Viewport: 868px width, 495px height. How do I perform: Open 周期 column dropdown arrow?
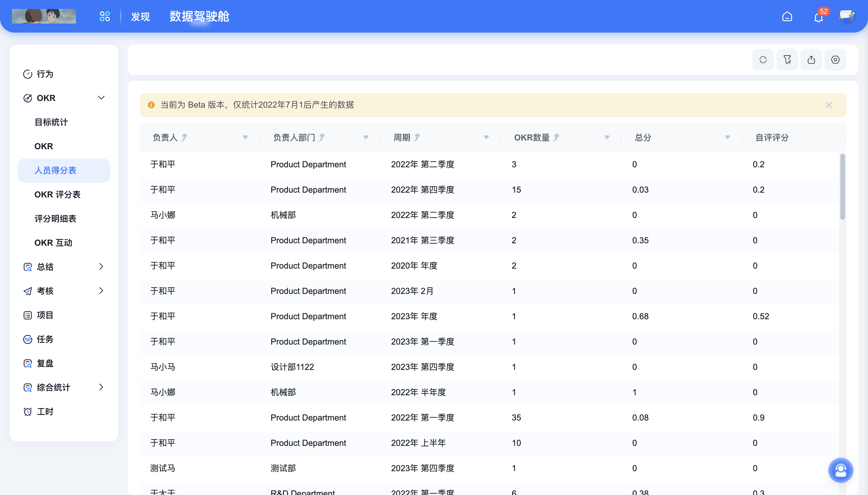point(486,137)
